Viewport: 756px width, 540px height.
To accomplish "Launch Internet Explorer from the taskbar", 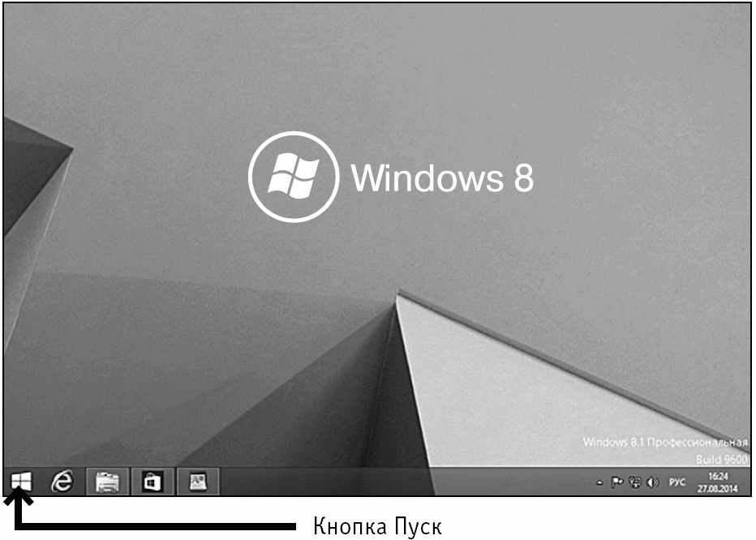I will [62, 481].
